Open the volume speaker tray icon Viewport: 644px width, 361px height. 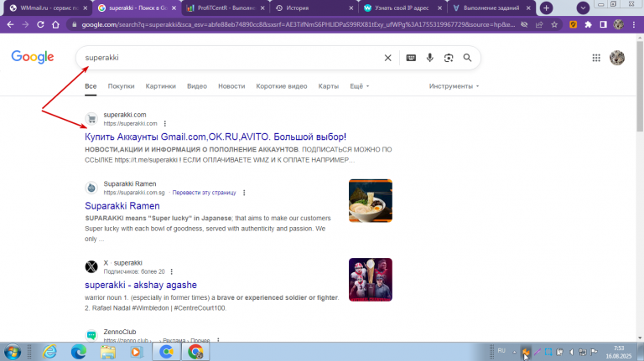point(571,352)
